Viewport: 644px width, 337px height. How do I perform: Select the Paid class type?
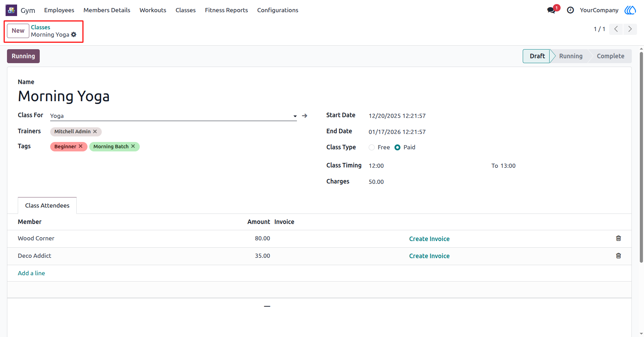point(397,148)
